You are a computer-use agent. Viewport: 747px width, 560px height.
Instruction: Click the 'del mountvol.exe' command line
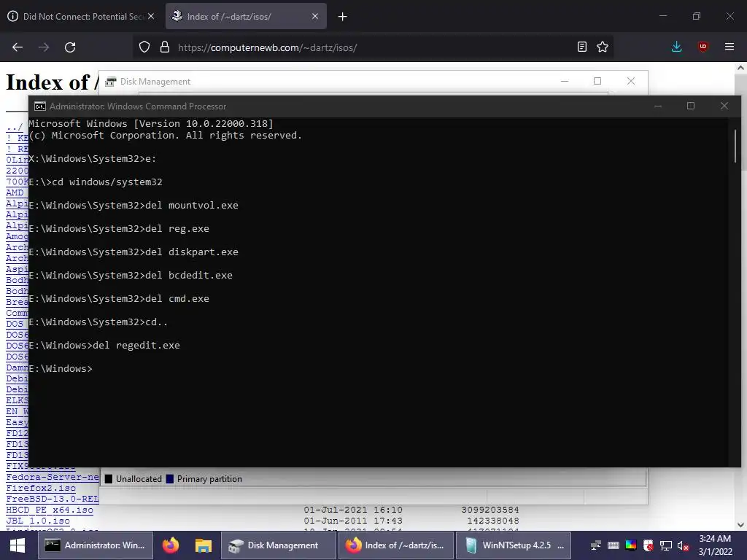coord(133,205)
